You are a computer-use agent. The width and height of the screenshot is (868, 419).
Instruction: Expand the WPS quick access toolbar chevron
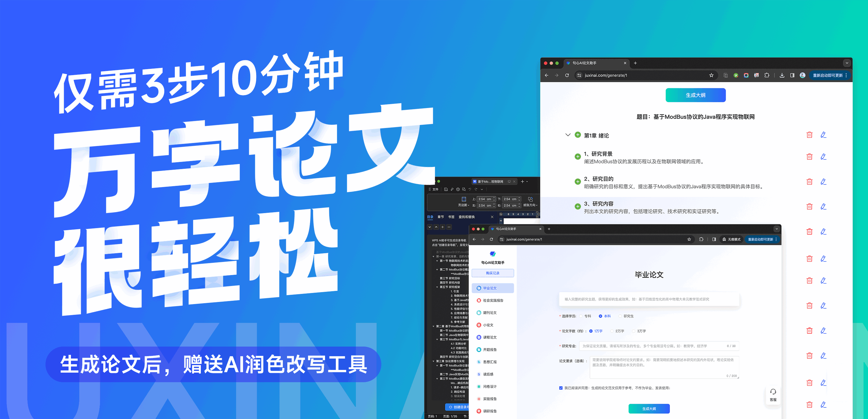click(482, 190)
